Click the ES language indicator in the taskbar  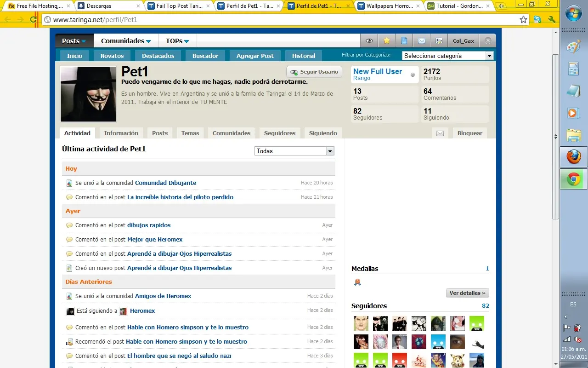[573, 305]
